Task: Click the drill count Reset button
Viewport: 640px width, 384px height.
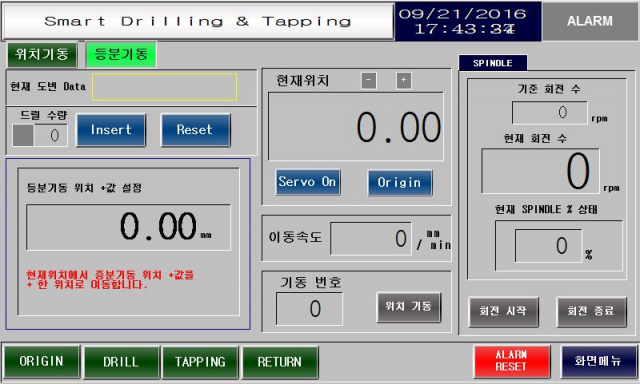Action: click(x=196, y=130)
